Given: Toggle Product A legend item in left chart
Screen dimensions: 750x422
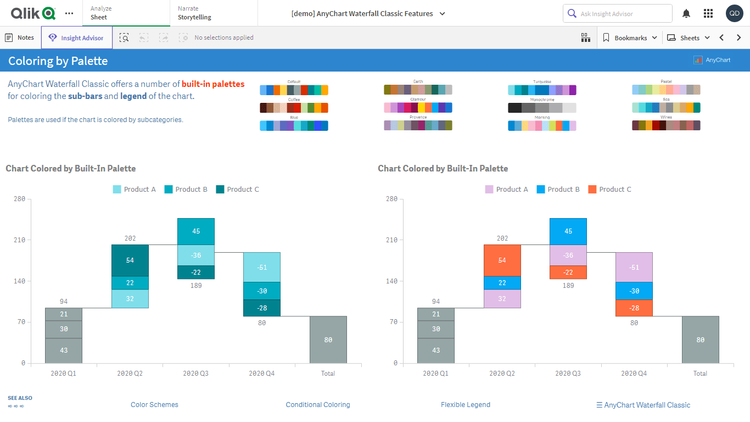Looking at the screenshot, I should (136, 189).
